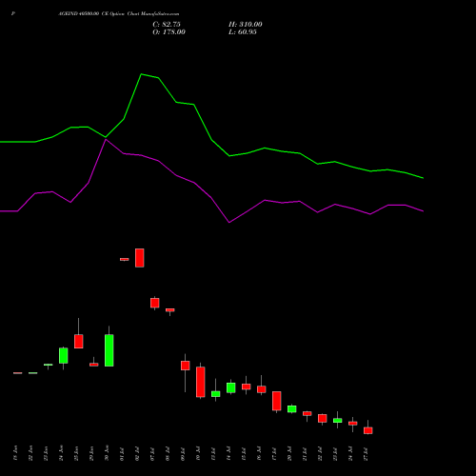The width and height of the screenshot is (476, 476).
Task: Select the 14 Jul date label
Action: click(x=228, y=454)
